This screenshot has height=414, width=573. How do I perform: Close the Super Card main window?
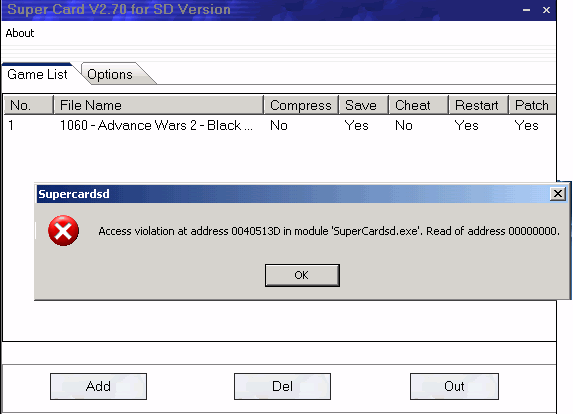(546, 10)
